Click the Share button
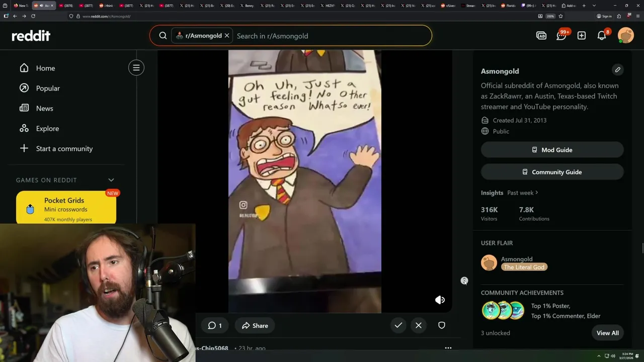 pos(255,325)
